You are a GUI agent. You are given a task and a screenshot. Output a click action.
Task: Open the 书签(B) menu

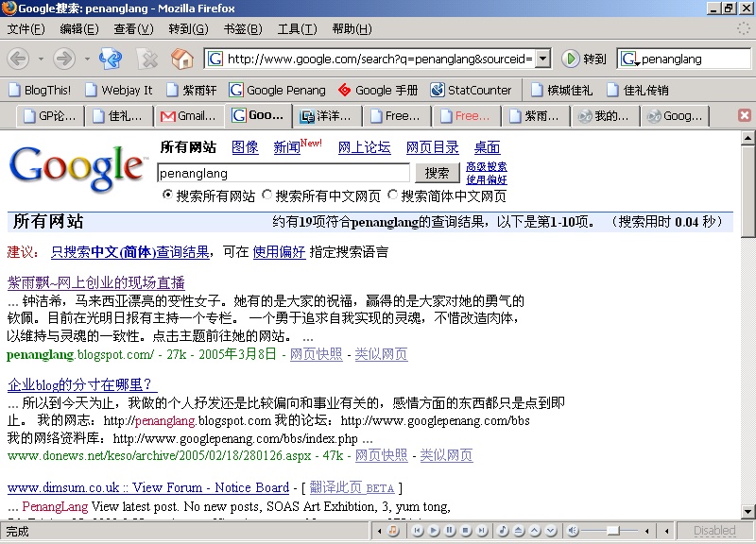[x=243, y=29]
